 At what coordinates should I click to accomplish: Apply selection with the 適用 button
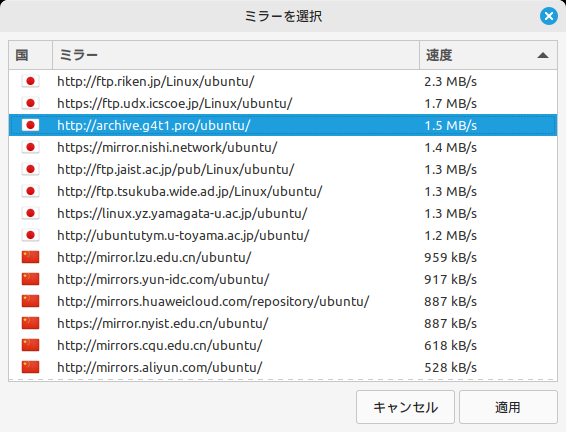[x=508, y=407]
